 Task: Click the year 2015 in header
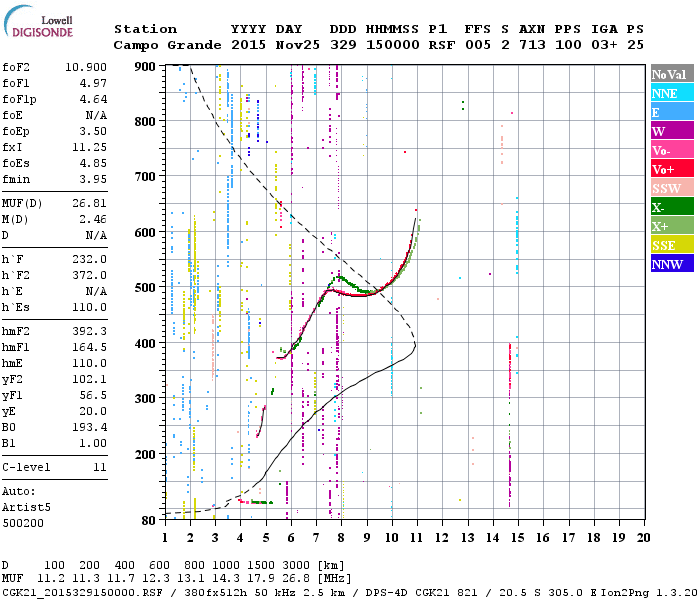[249, 45]
